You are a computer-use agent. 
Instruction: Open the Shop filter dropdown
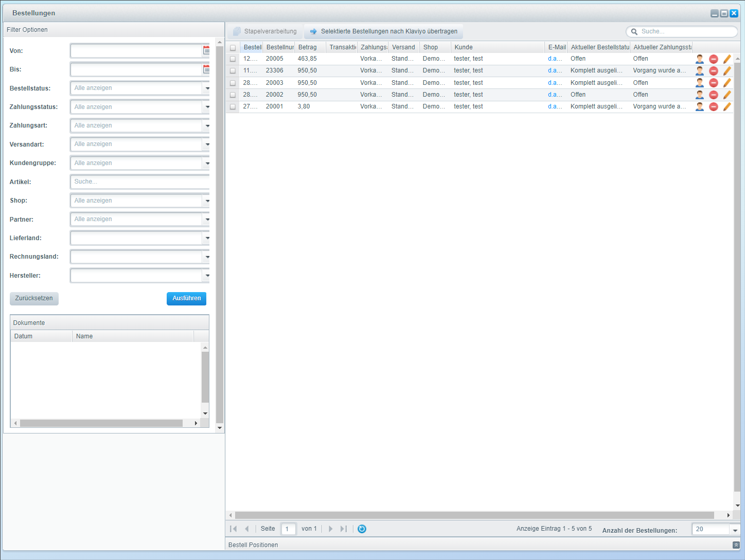coord(206,201)
